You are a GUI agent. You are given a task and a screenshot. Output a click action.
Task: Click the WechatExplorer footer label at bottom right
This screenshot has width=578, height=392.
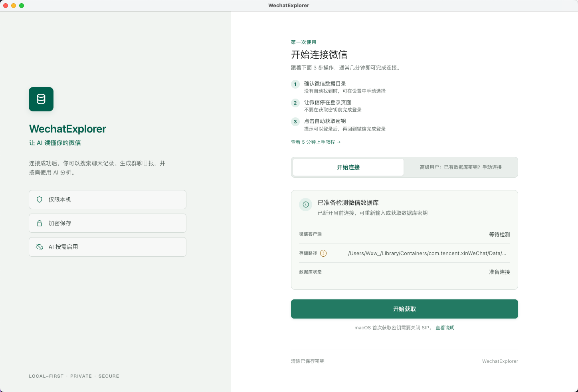500,361
